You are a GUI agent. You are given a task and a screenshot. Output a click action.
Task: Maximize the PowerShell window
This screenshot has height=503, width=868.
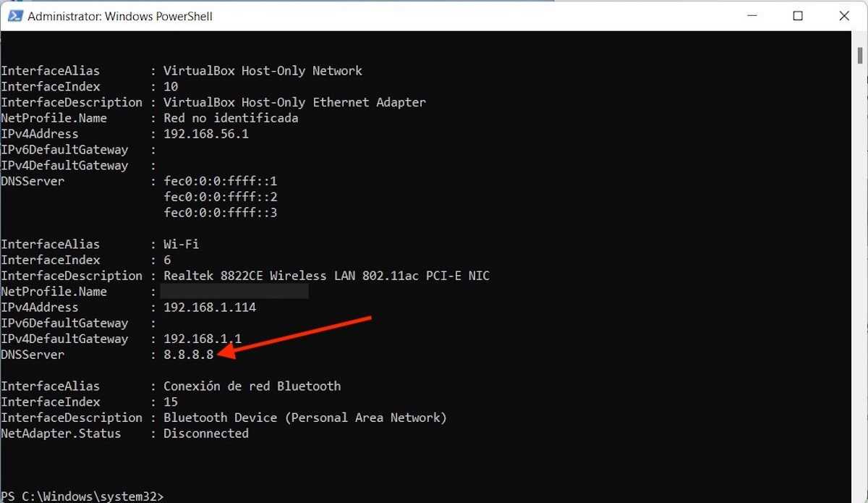(798, 16)
